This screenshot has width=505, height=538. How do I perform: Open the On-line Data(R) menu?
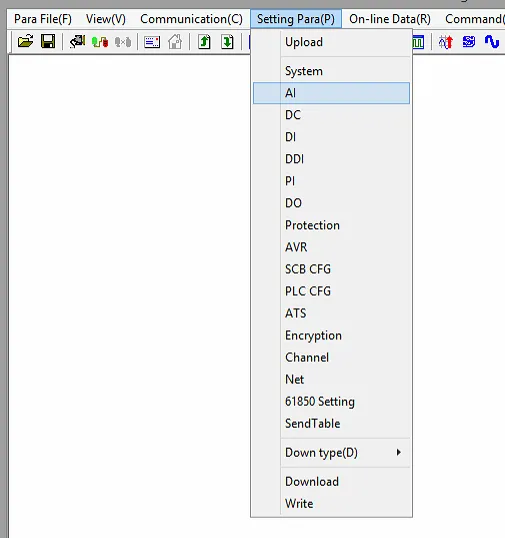390,19
